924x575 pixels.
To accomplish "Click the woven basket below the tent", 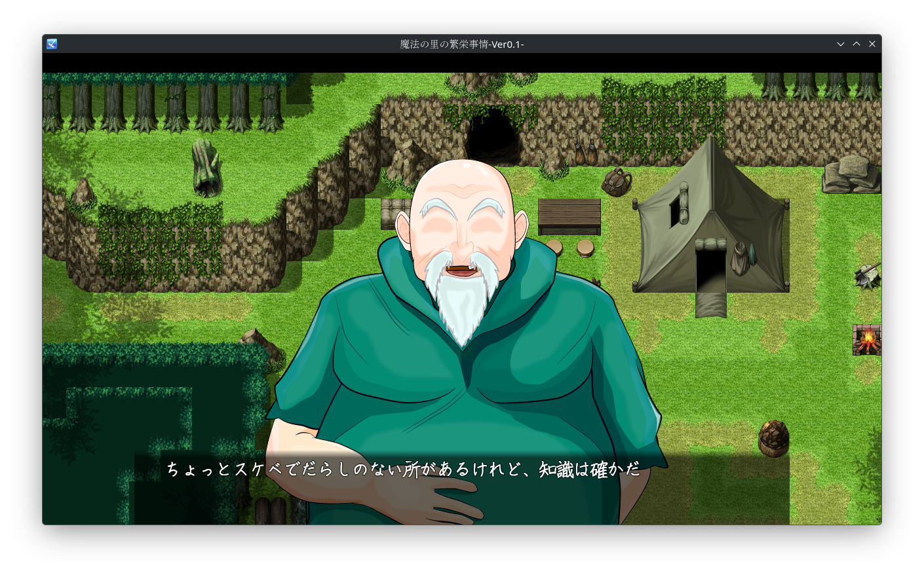I will click(x=773, y=438).
